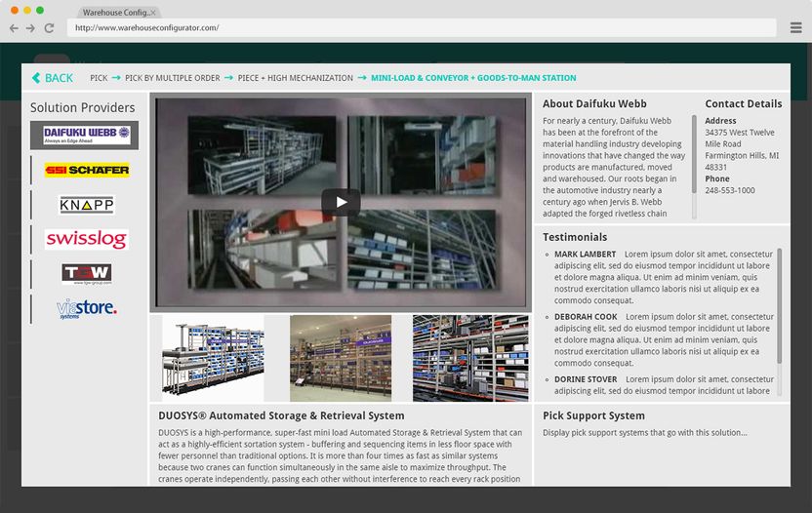Play the Daifuku Webb video
The width and height of the screenshot is (812, 513).
point(341,202)
